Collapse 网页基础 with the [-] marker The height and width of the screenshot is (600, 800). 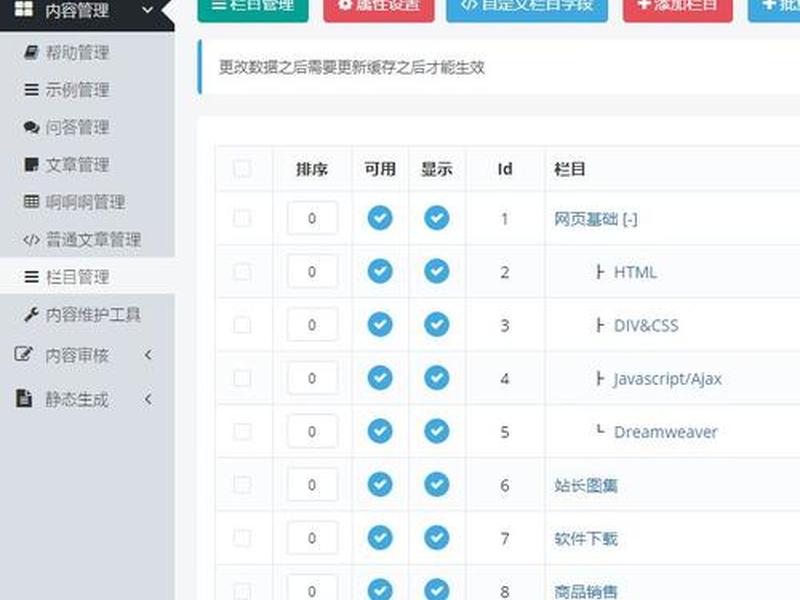[x=630, y=219]
